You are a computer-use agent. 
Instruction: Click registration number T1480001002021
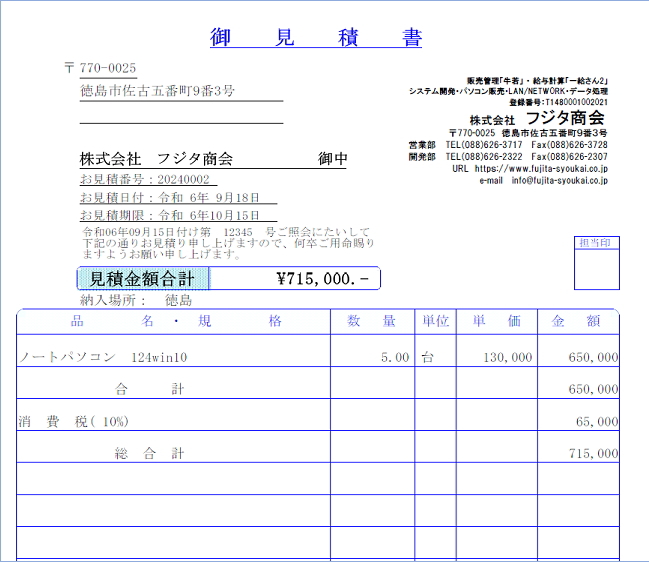pyautogui.click(x=577, y=102)
